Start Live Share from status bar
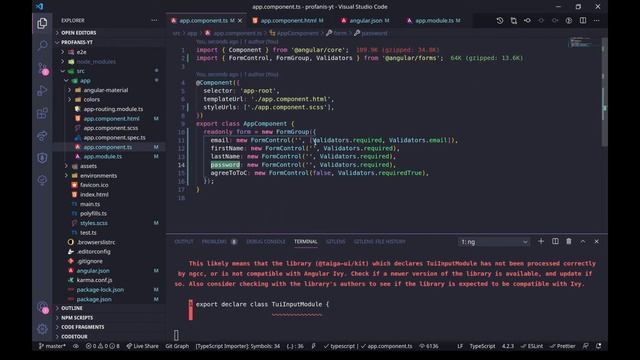640x360 pixels. click(142, 346)
